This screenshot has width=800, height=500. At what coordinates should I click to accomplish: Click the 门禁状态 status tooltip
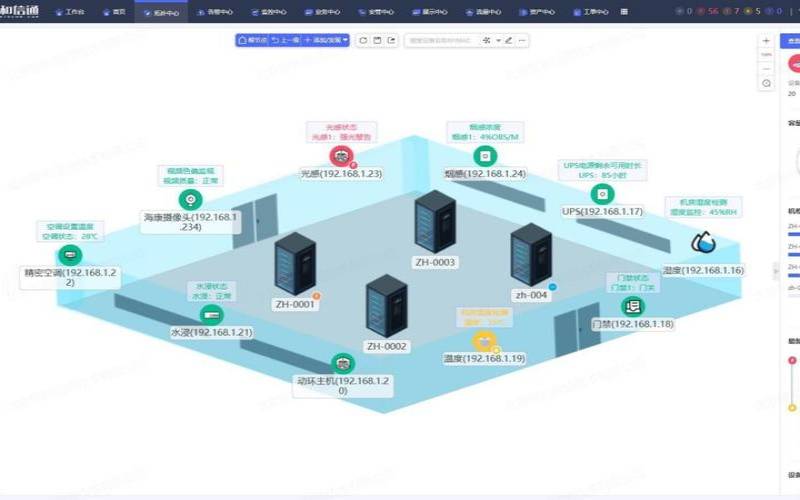point(633,283)
